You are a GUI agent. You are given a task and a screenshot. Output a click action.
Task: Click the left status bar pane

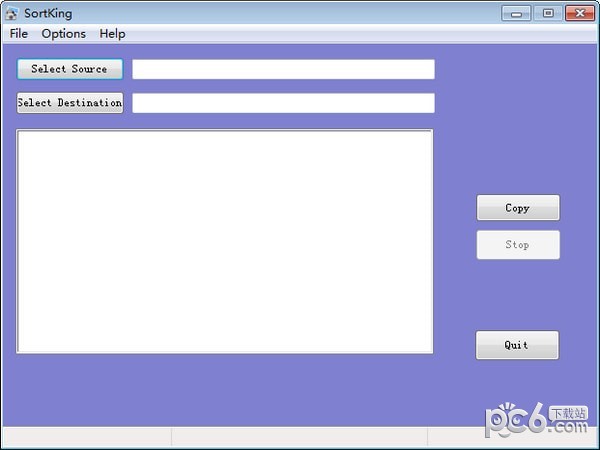87,437
